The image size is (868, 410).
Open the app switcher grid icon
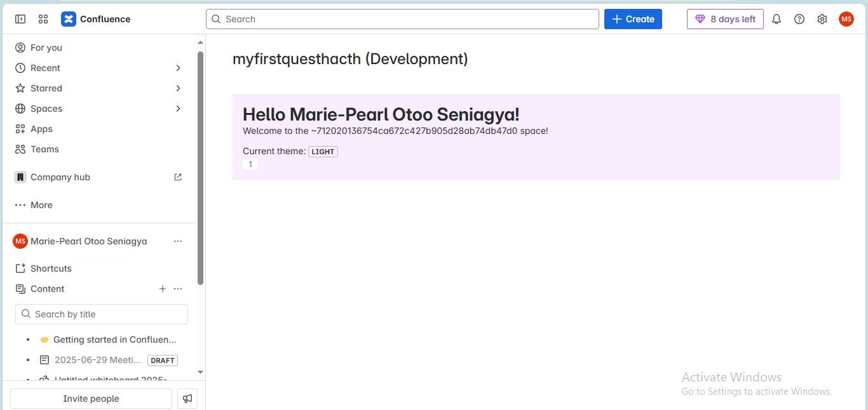(43, 19)
